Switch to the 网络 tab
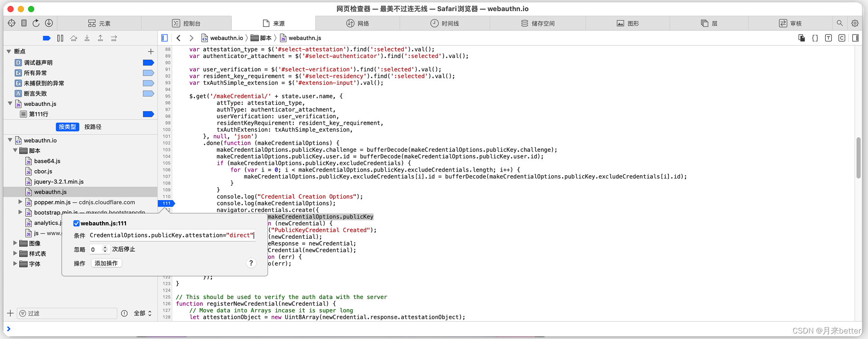Screen dimensions: 868x339 pos(358,23)
